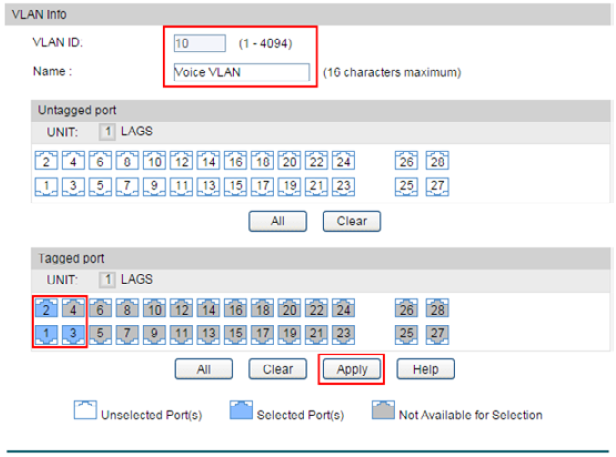
Task: Select untagged port 24 icon
Action: coord(343,160)
